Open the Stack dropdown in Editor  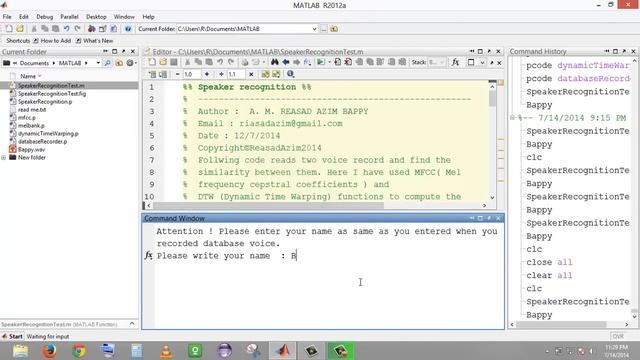tap(436, 62)
